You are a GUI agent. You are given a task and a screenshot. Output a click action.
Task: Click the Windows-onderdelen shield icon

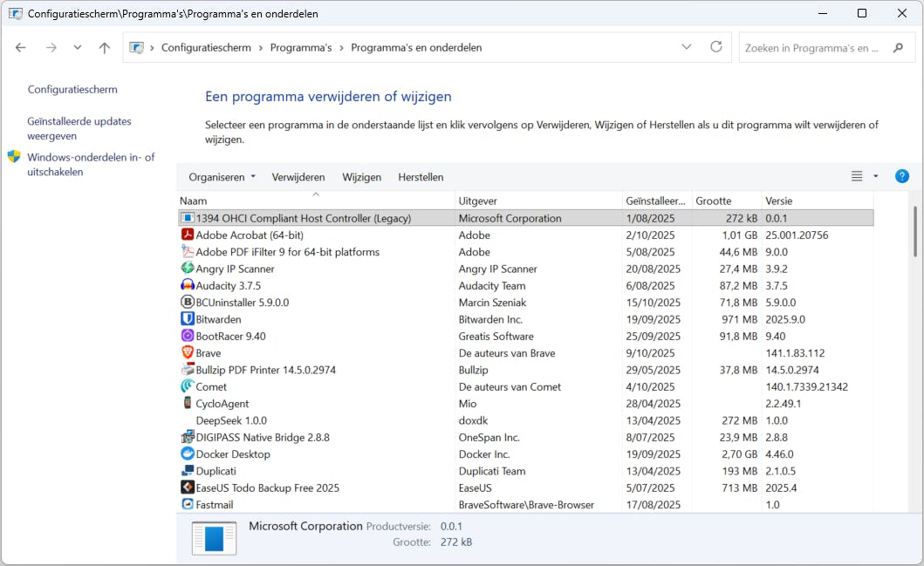pos(14,157)
